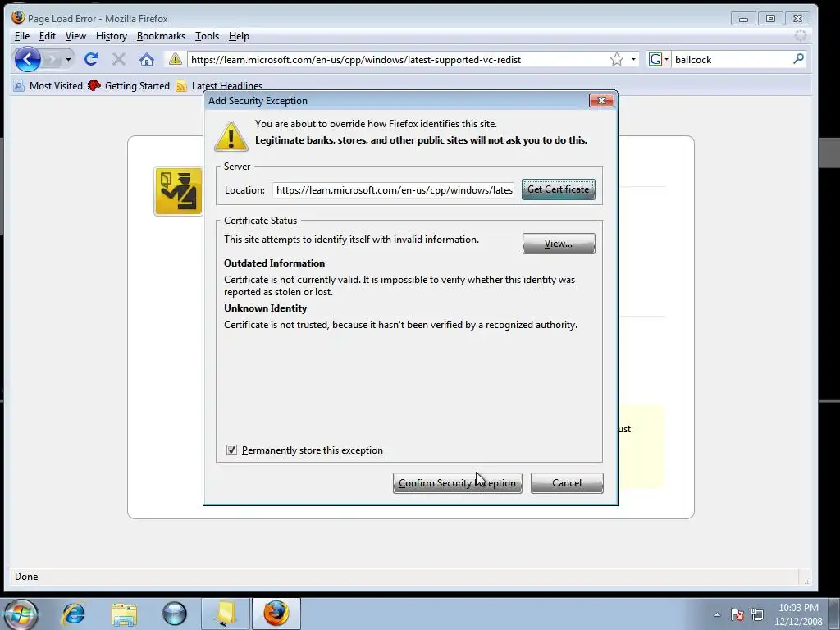Open the File menu
This screenshot has height=630, width=840.
pyautogui.click(x=22, y=36)
